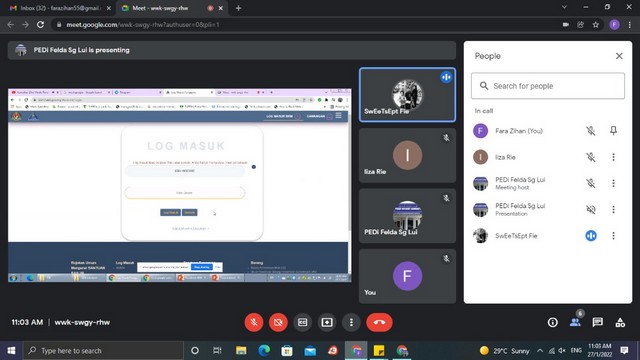Select the SwEeTsEpt Fie video tile
Image resolution: width=640 pixels, height=360 pixels.
click(407, 95)
